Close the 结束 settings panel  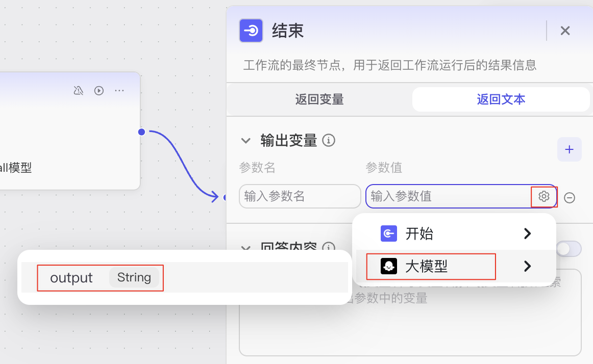coord(565,31)
